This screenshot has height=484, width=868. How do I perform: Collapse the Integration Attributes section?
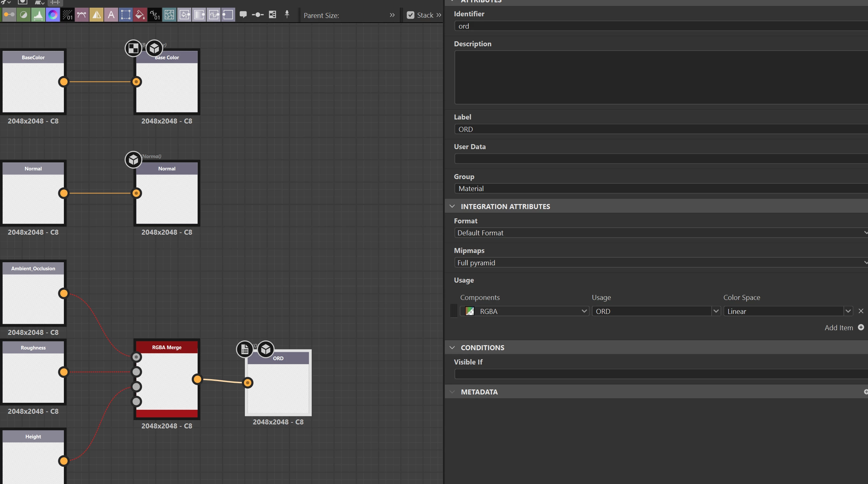tap(452, 206)
